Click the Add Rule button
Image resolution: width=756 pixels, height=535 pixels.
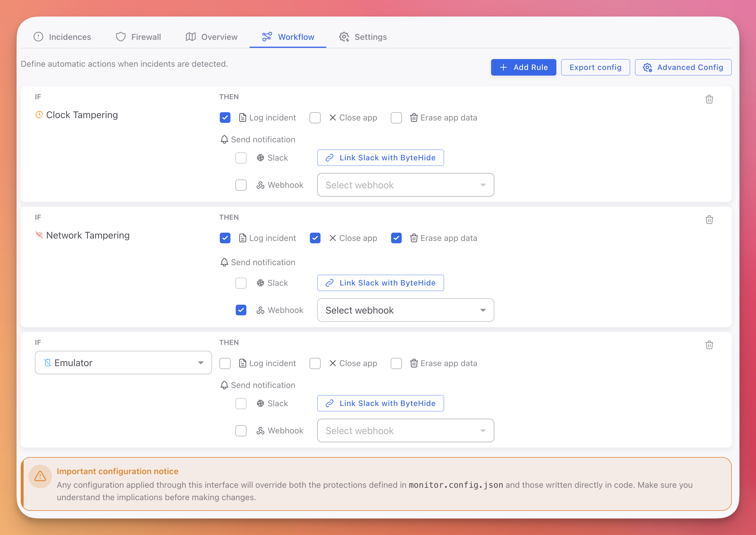click(x=523, y=67)
